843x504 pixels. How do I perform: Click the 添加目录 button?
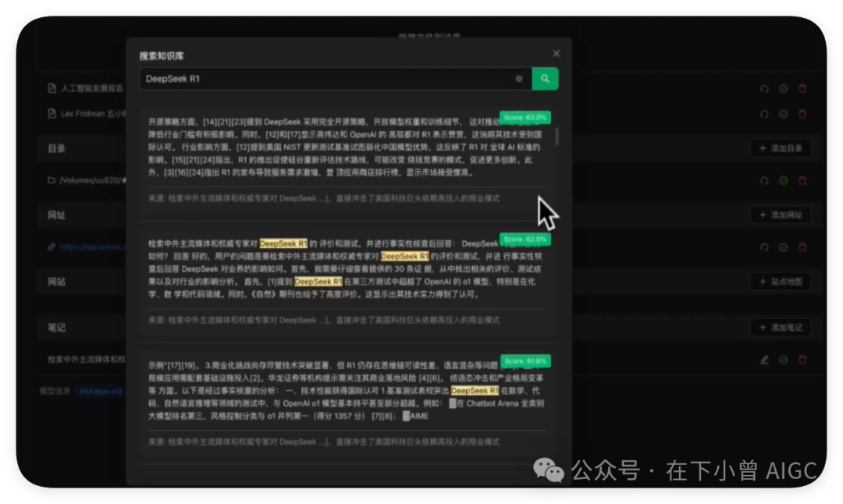pyautogui.click(x=780, y=148)
